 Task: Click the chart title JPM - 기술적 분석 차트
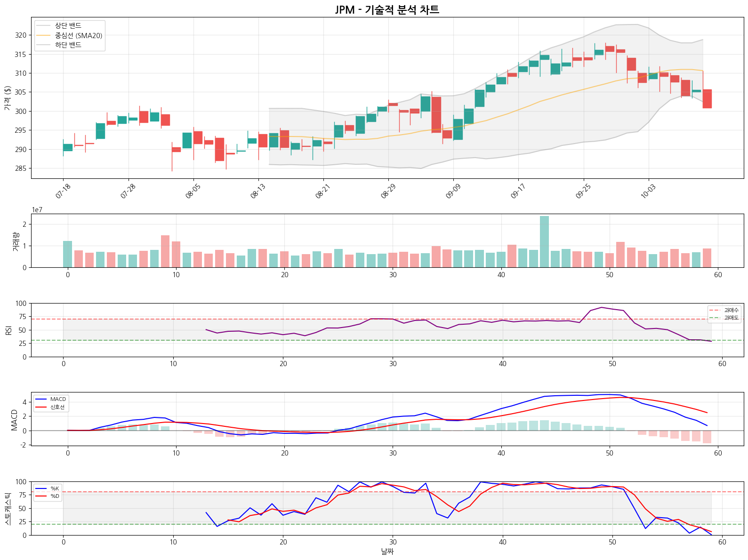click(387, 10)
